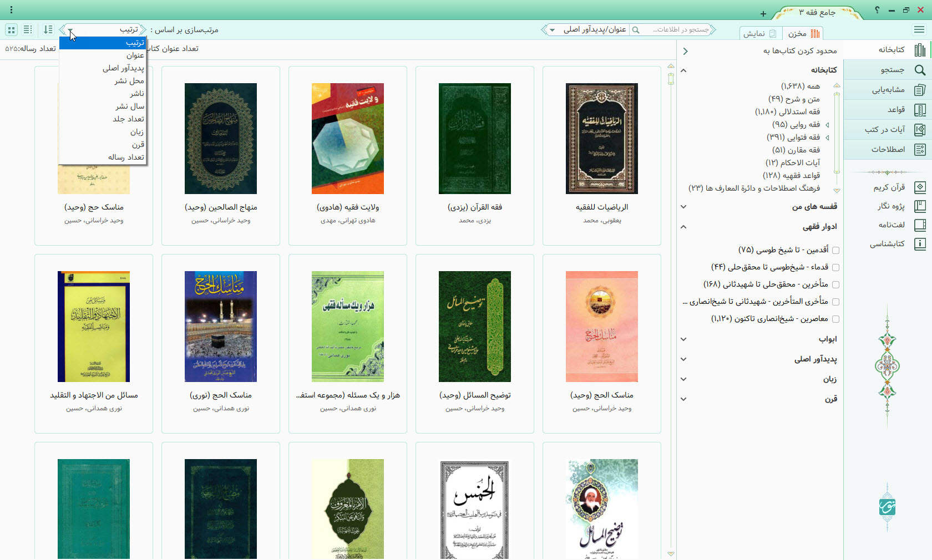Image resolution: width=932 pixels, height=560 pixels.
Task: Open the آیات در کتب icon
Action: (920, 130)
